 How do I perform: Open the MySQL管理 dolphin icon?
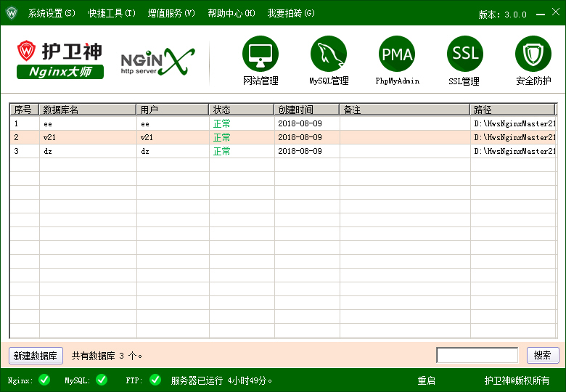point(329,54)
